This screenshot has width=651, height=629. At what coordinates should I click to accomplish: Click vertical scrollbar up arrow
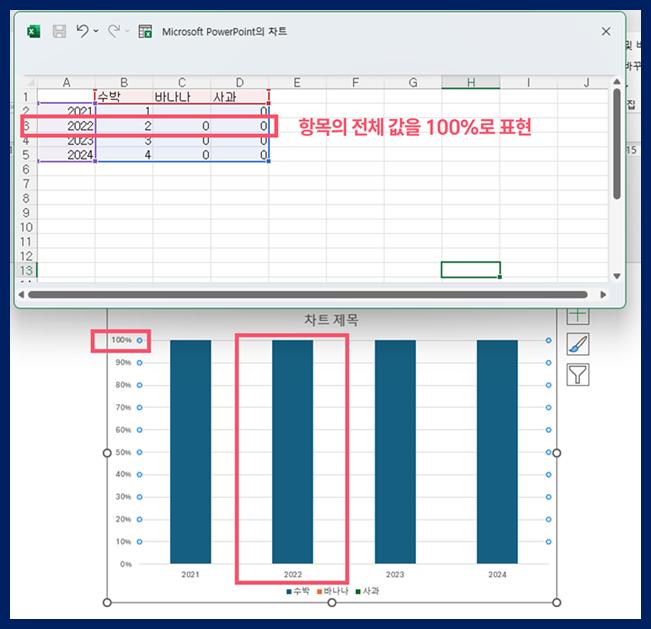coord(617,81)
